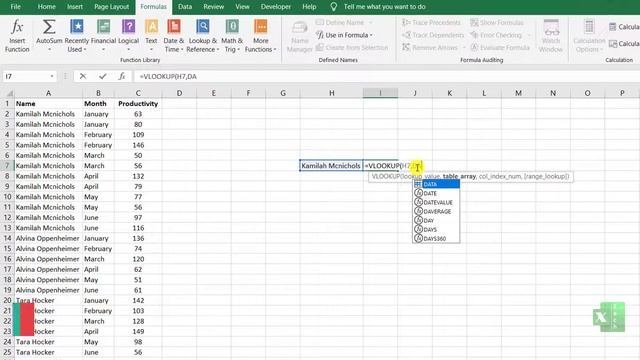
Task: Select DATA in autocomplete list
Action: 436,184
